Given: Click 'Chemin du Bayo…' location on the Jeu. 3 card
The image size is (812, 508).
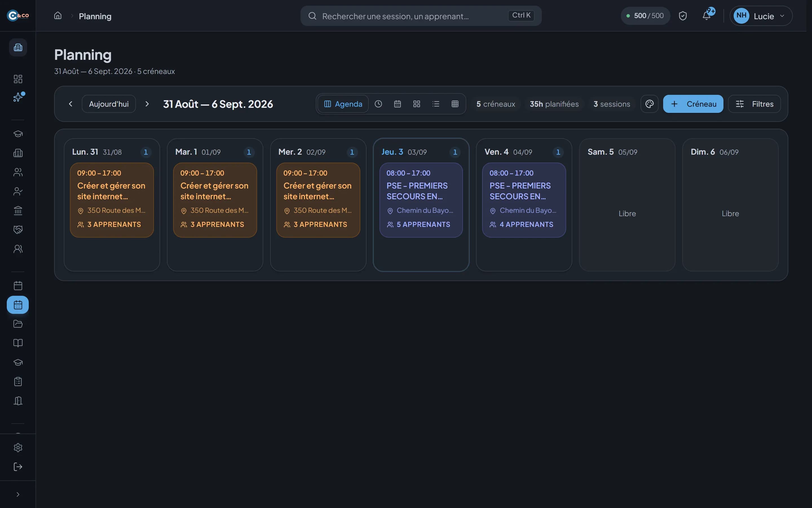Looking at the screenshot, I should point(425,210).
